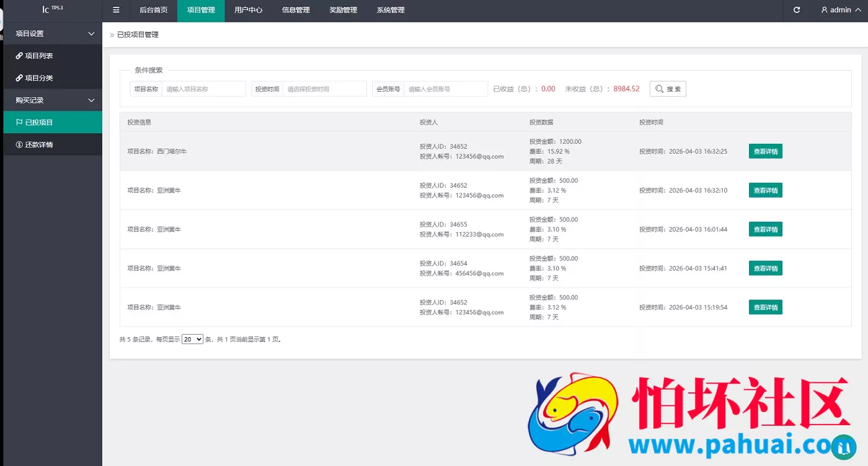The width and height of the screenshot is (868, 466).
Task: Toggle the sidebar collapse hamburger icon
Action: [116, 10]
